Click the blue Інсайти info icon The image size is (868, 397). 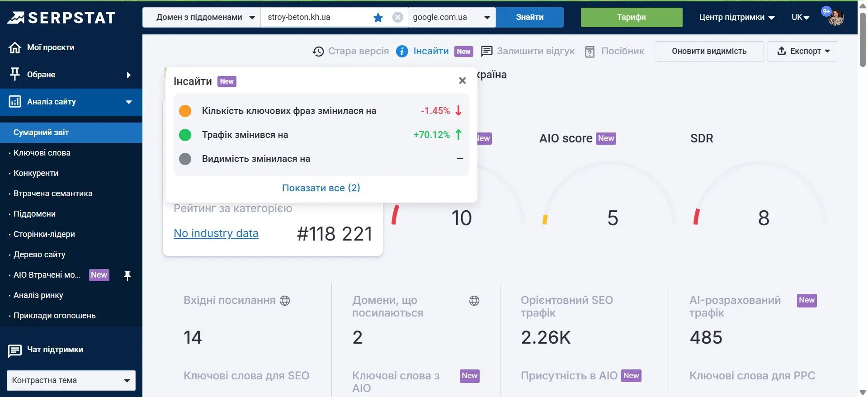pyautogui.click(x=402, y=52)
